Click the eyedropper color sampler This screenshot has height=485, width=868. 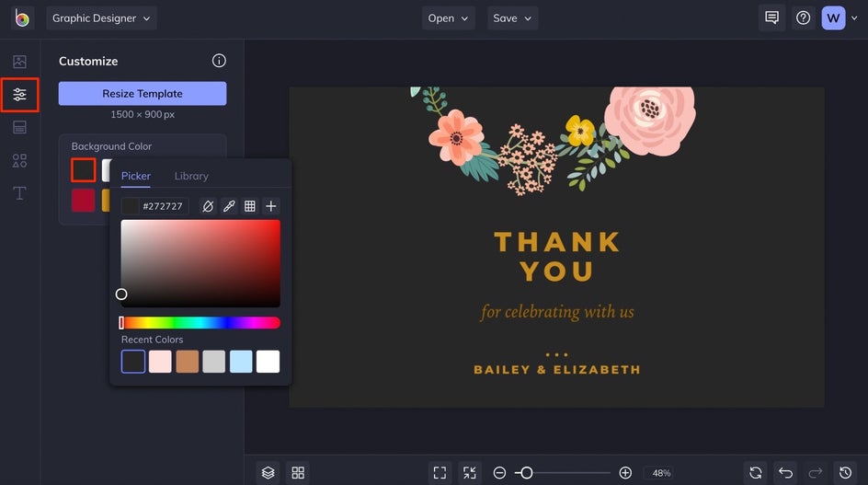229,206
